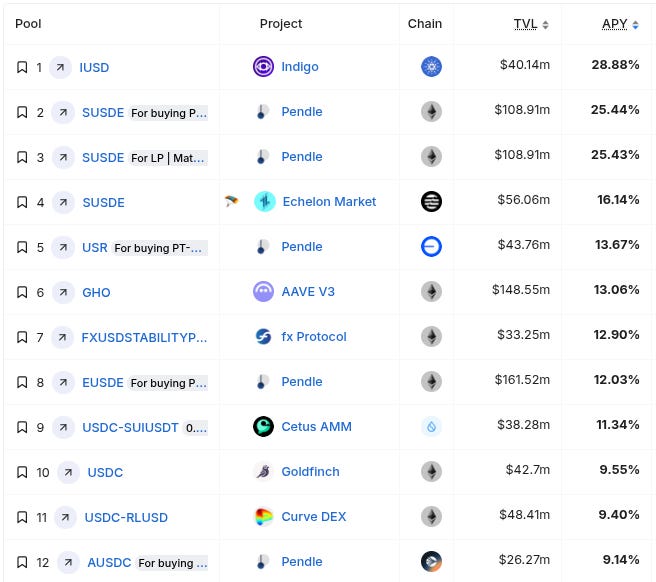656x582 pixels.
Task: Click the Echelon Market project logo
Action: tap(265, 202)
